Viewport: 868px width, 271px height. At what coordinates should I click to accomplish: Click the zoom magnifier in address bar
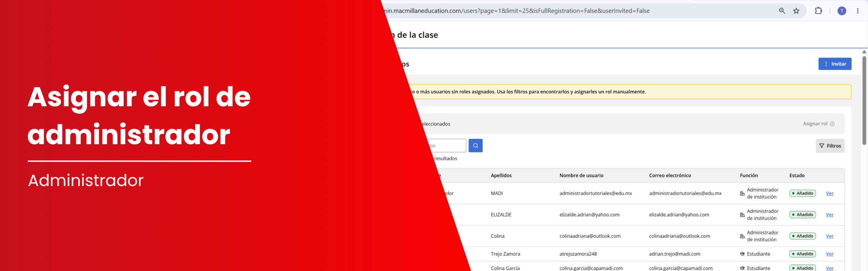click(782, 11)
